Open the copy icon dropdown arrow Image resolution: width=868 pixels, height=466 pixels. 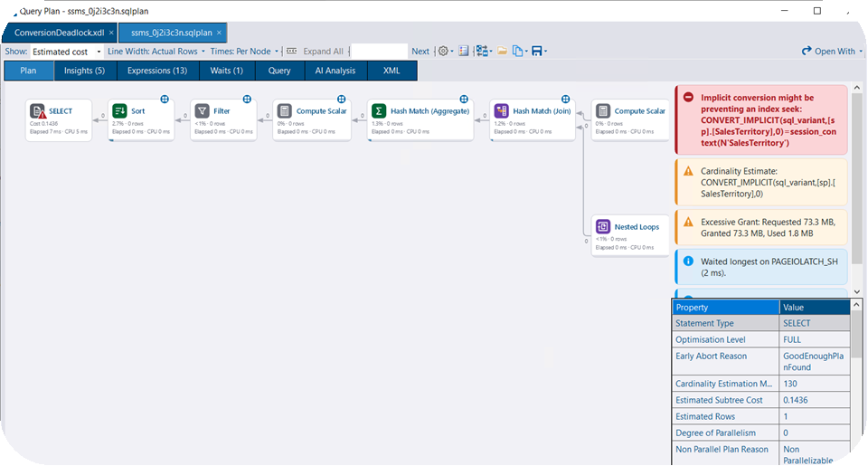tap(526, 51)
